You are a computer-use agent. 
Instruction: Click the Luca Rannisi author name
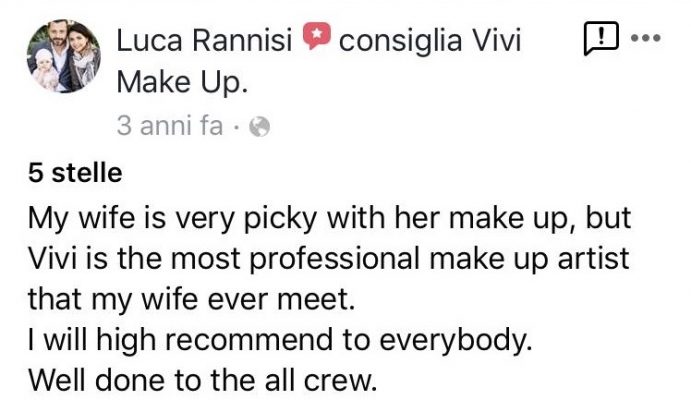[x=205, y=42]
